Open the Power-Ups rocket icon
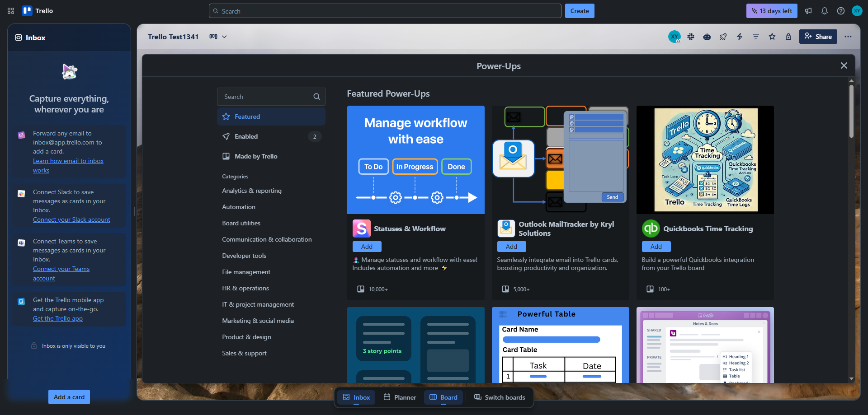Image resolution: width=868 pixels, height=415 pixels. 723,37
